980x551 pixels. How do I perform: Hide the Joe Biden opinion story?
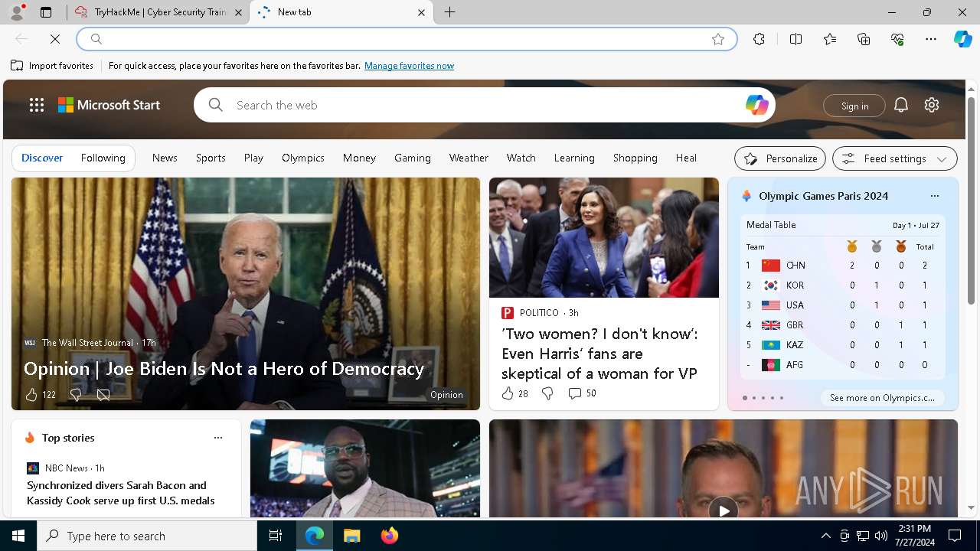pyautogui.click(x=103, y=394)
